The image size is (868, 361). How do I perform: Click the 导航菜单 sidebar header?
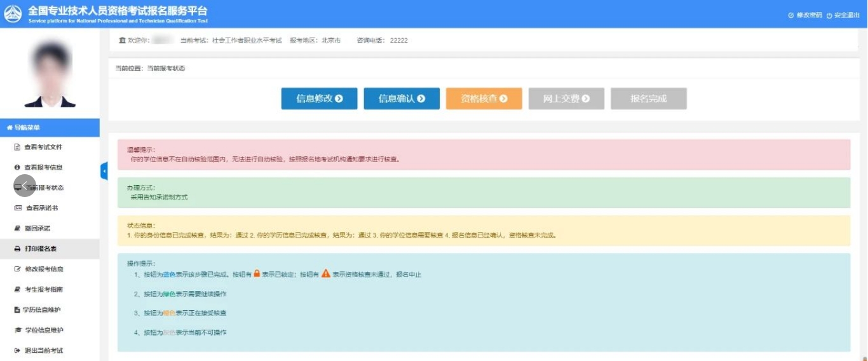pyautogui.click(x=50, y=128)
